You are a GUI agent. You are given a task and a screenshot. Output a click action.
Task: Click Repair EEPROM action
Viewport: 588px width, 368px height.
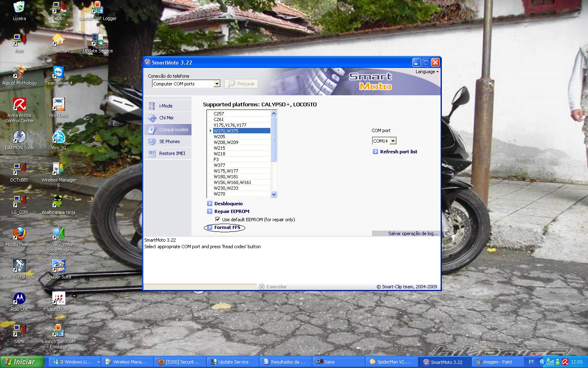click(232, 211)
